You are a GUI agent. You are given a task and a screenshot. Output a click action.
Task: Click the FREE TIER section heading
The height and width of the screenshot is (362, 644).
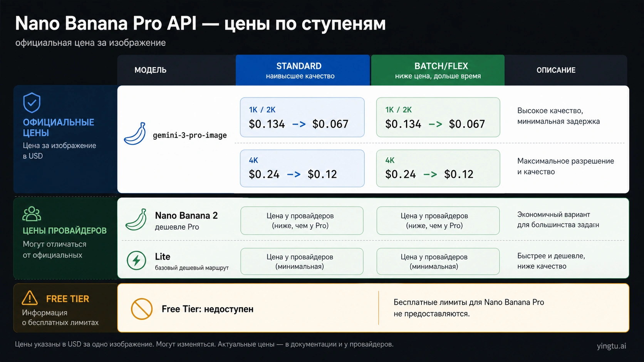click(67, 299)
